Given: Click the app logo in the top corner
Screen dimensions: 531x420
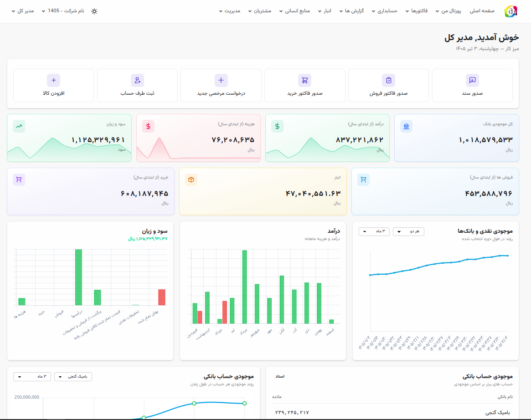Looking at the screenshot, I should (x=510, y=11).
